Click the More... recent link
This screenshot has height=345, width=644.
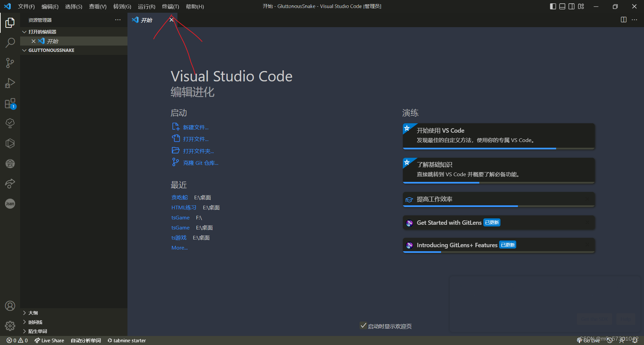click(179, 248)
